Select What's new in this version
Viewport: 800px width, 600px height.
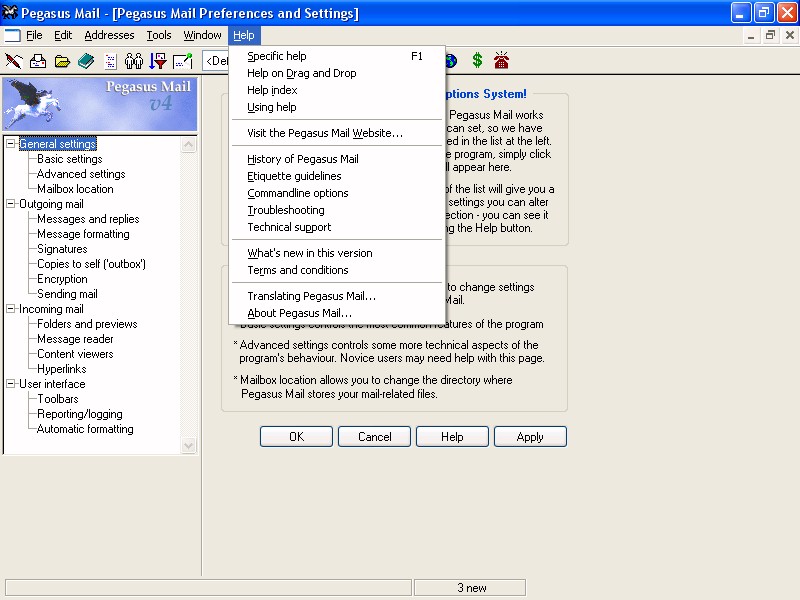[337, 253]
